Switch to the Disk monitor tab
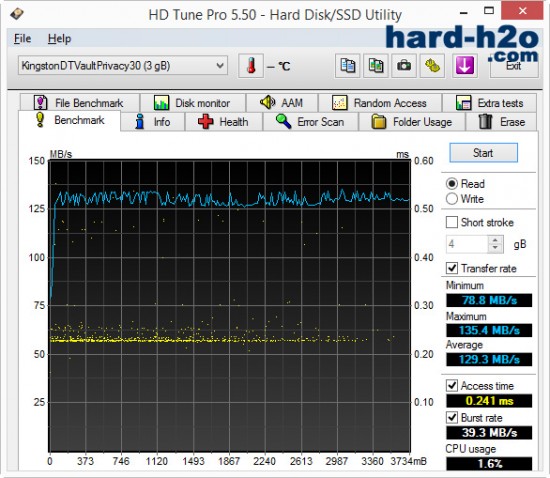The height and width of the screenshot is (478, 550). pyautogui.click(x=193, y=103)
